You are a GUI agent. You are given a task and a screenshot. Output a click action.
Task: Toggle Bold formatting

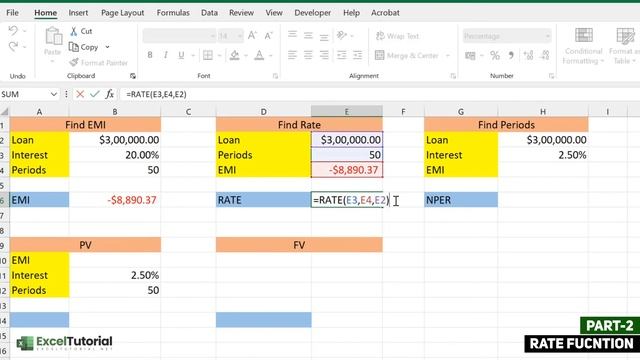click(x=150, y=55)
